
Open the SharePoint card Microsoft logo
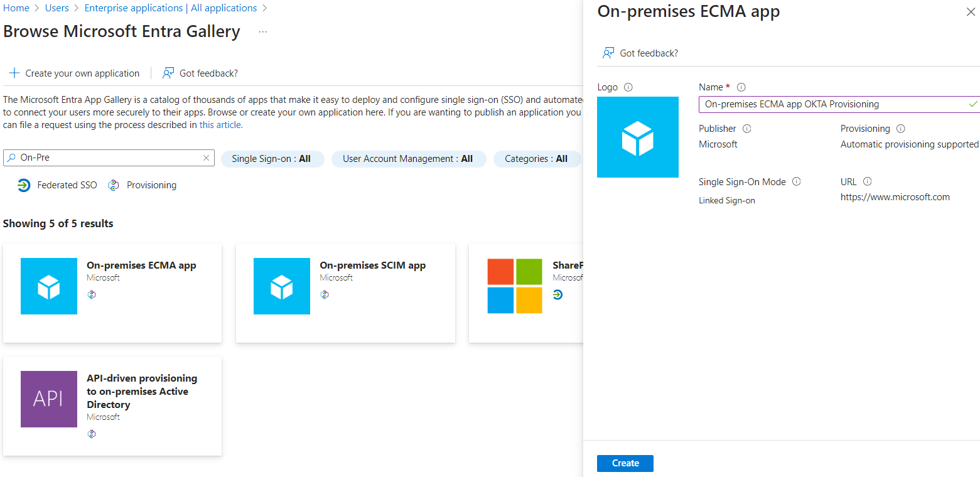point(515,286)
